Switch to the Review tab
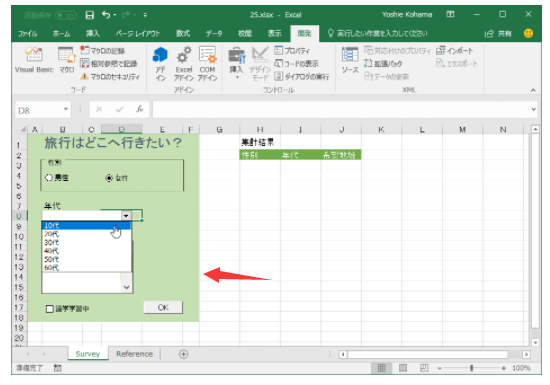Screen dimensions: 550x385 [x=245, y=34]
